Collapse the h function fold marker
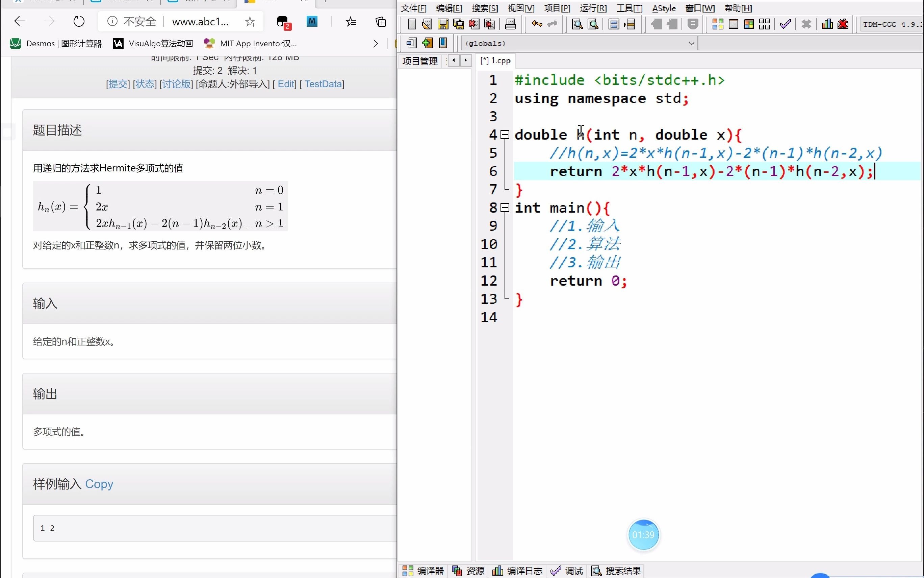The width and height of the screenshot is (924, 578). coord(505,135)
